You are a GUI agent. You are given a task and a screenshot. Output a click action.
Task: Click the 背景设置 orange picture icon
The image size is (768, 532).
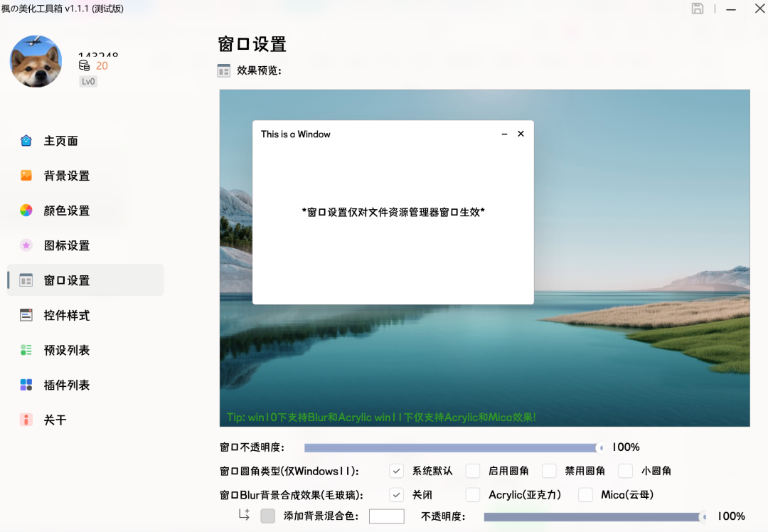pyautogui.click(x=26, y=176)
